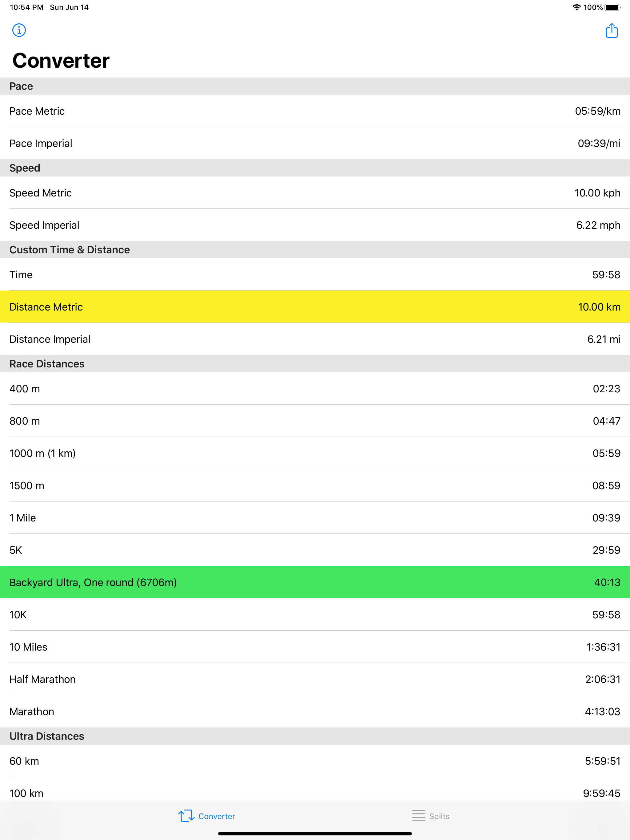Edit the Speed Imperial value 6.22 mph
The image size is (630, 840).
pyautogui.click(x=598, y=225)
